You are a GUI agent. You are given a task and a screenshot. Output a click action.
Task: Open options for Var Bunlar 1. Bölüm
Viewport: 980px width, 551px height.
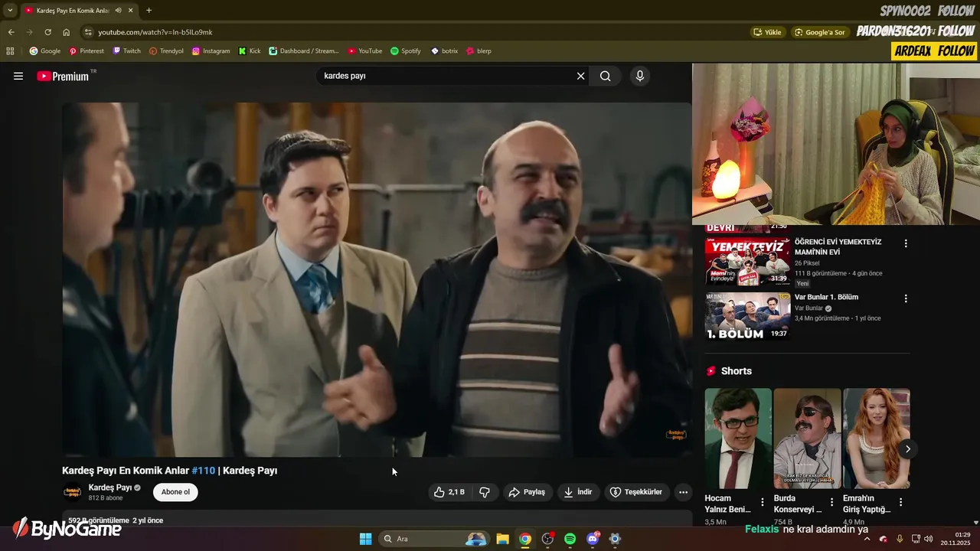tap(906, 298)
